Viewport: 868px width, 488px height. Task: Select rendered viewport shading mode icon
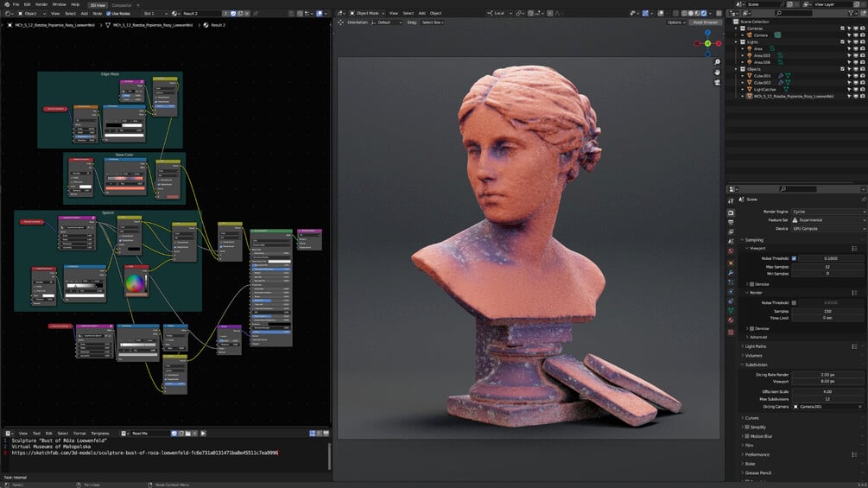pos(704,13)
